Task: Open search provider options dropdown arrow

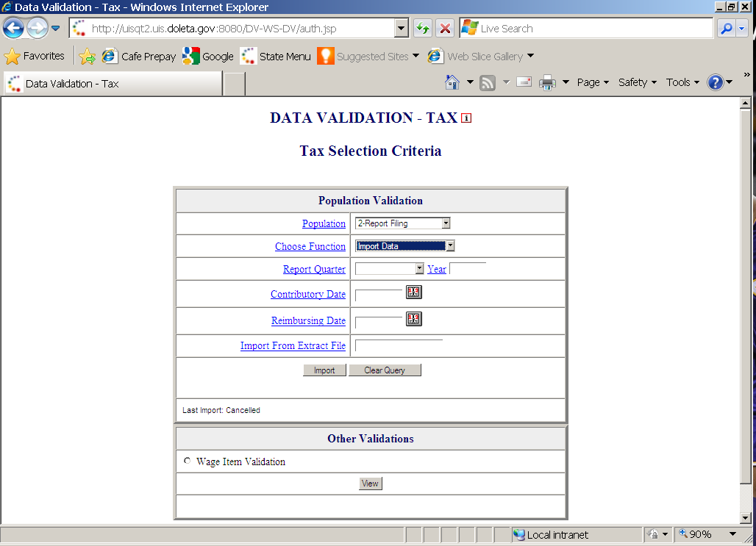Action: [x=742, y=29]
